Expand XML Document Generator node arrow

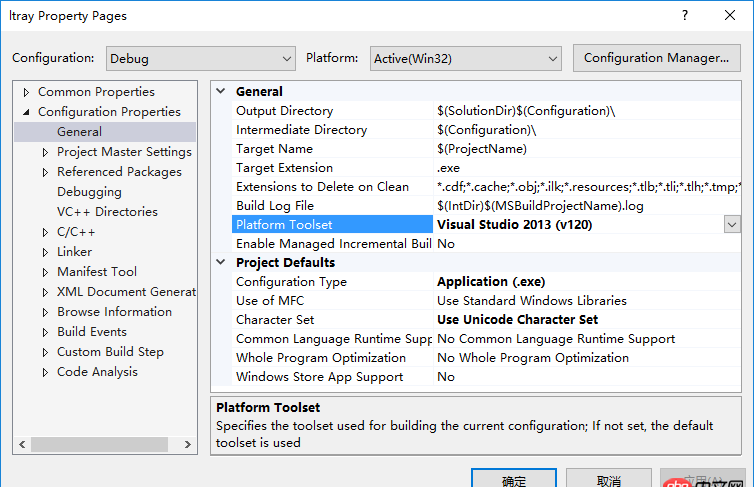tap(45, 292)
